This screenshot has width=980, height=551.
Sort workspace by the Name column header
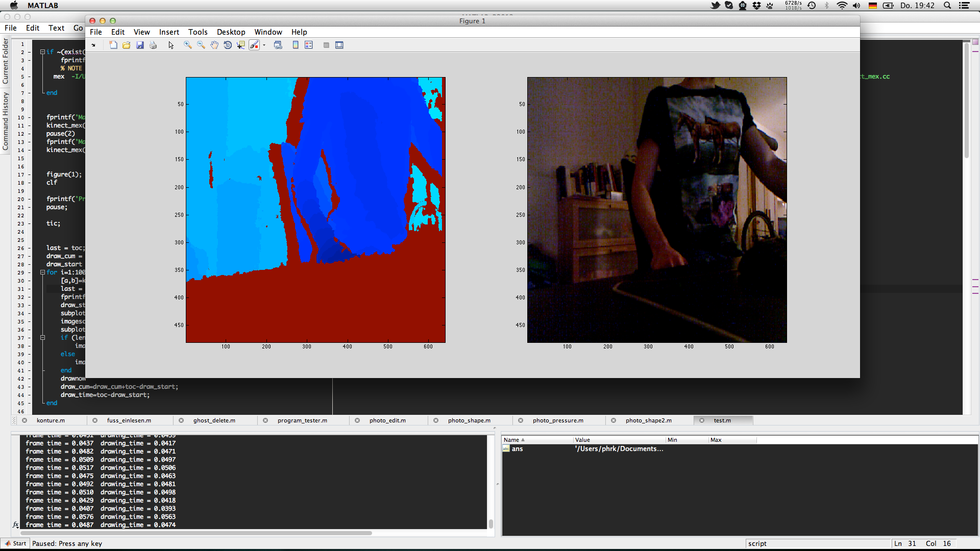click(537, 440)
